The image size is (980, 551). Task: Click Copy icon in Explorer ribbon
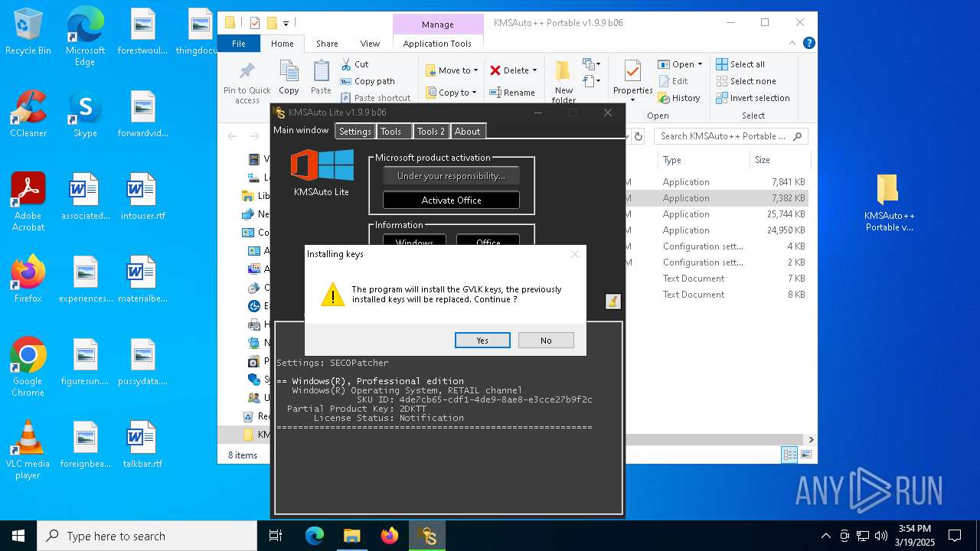(x=289, y=77)
